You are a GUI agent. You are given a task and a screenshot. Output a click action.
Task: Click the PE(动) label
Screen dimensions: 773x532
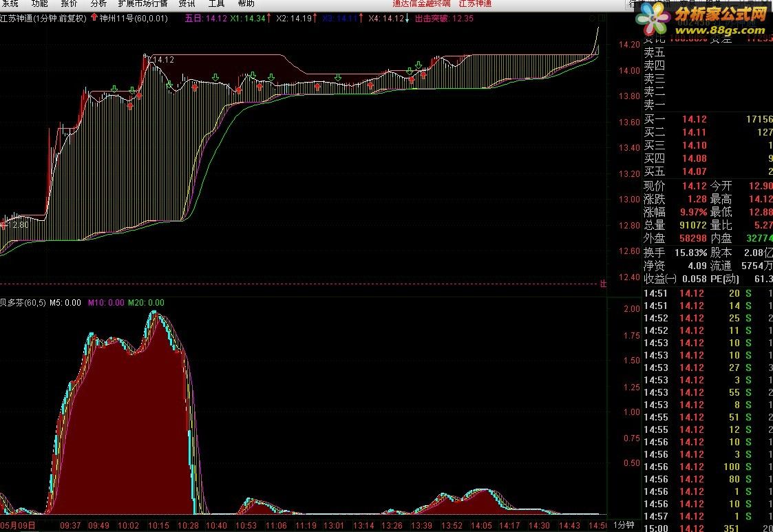coord(725,279)
